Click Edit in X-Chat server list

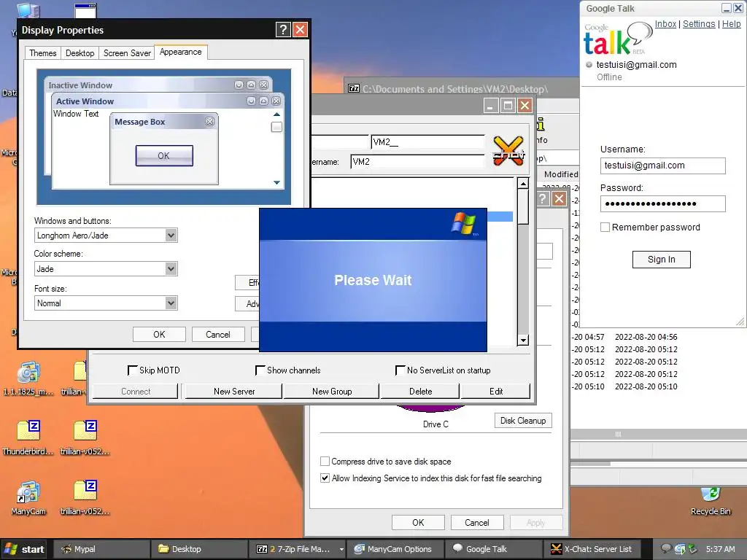[x=496, y=392]
